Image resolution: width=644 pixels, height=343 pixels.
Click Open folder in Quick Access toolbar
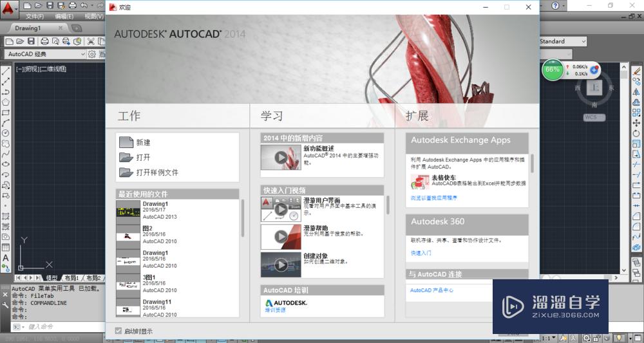(38, 5)
